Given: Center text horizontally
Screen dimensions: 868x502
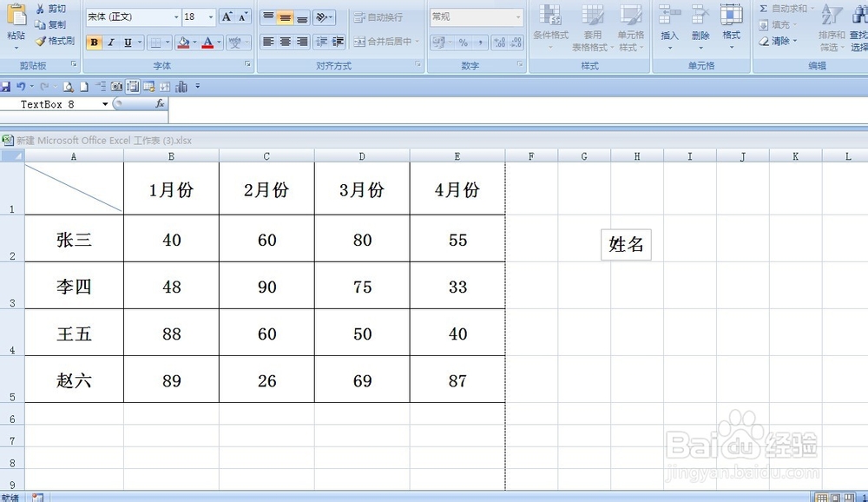Looking at the screenshot, I should click(x=285, y=42).
